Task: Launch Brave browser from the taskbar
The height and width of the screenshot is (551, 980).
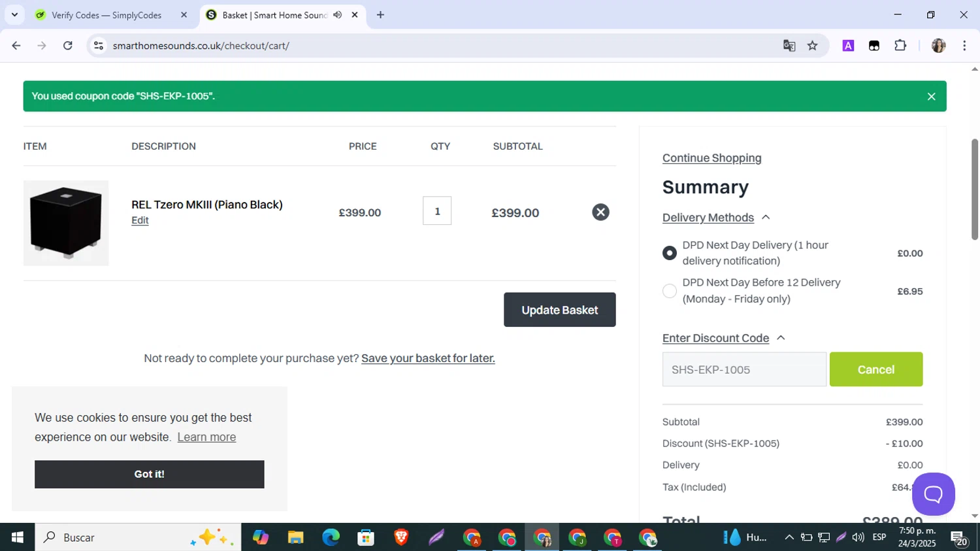Action: pos(401,537)
